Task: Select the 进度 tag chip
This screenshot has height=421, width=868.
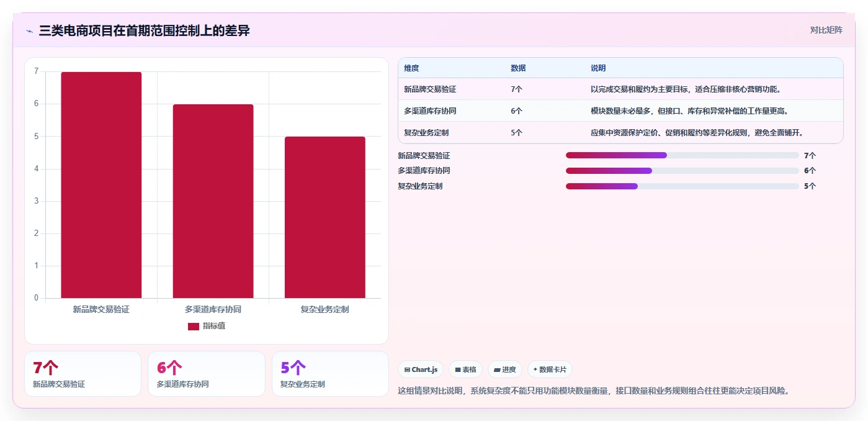Action: (x=504, y=369)
